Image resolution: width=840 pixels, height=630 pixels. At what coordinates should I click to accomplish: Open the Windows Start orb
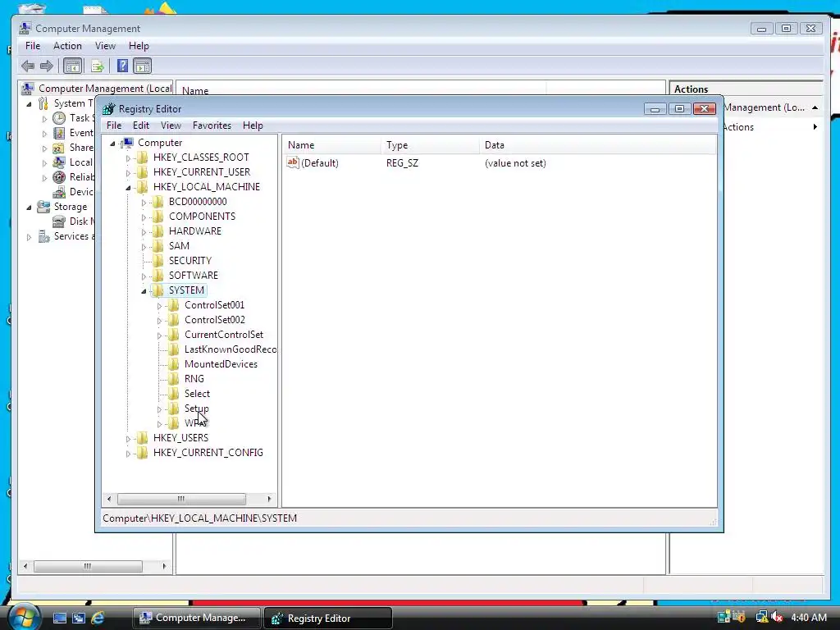24,618
